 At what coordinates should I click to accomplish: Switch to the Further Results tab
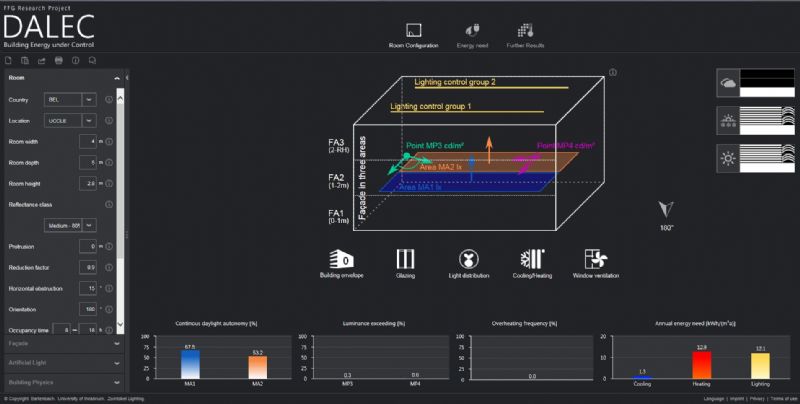526,34
